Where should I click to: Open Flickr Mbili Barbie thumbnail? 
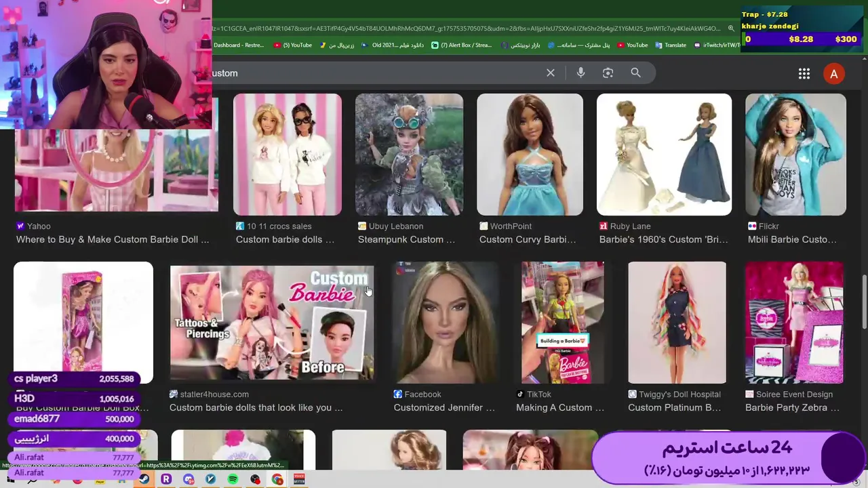pyautogui.click(x=795, y=155)
